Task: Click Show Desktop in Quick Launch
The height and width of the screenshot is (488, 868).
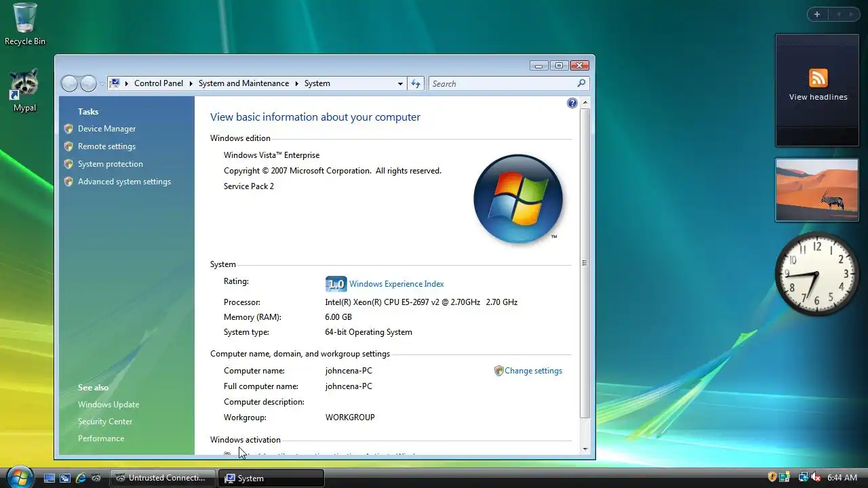Action: click(50, 478)
